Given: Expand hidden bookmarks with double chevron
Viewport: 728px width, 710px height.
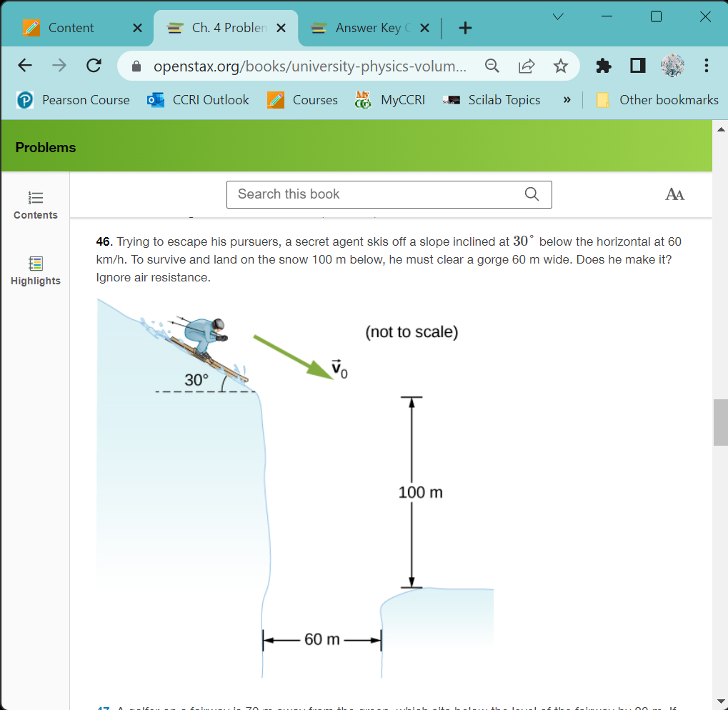Looking at the screenshot, I should pyautogui.click(x=567, y=100).
